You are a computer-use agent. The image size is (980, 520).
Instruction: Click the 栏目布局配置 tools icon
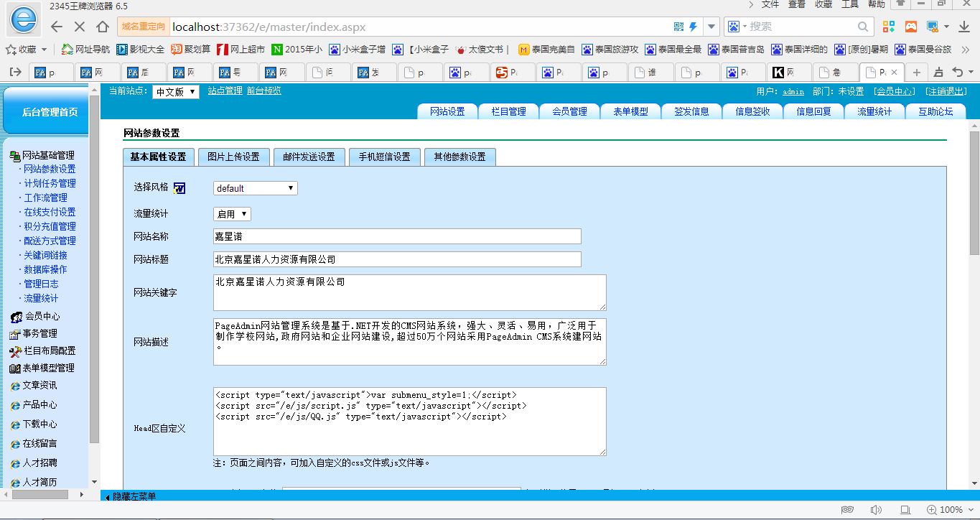coord(16,351)
